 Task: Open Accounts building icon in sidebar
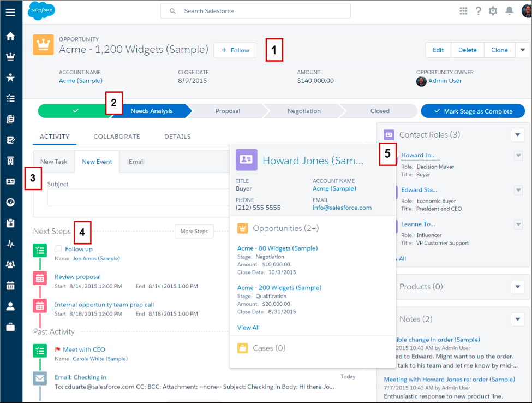10,161
